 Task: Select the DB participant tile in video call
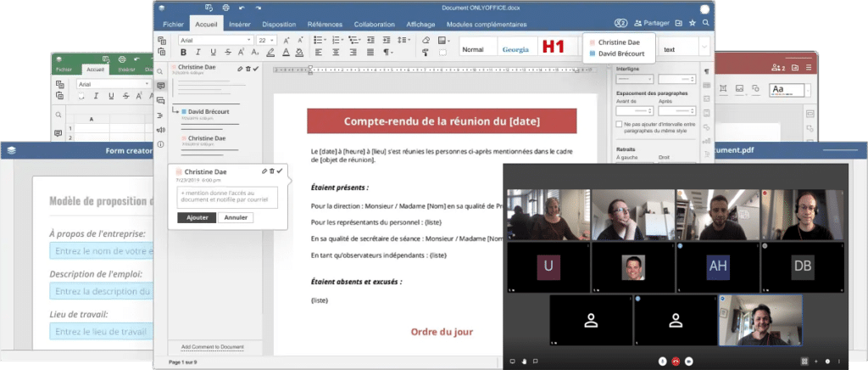(x=803, y=267)
